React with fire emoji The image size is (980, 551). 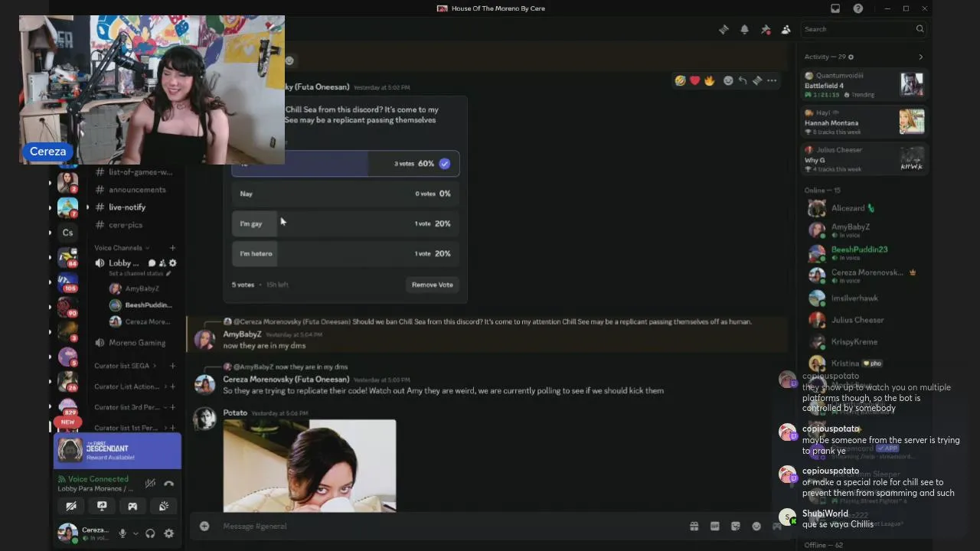pos(709,80)
